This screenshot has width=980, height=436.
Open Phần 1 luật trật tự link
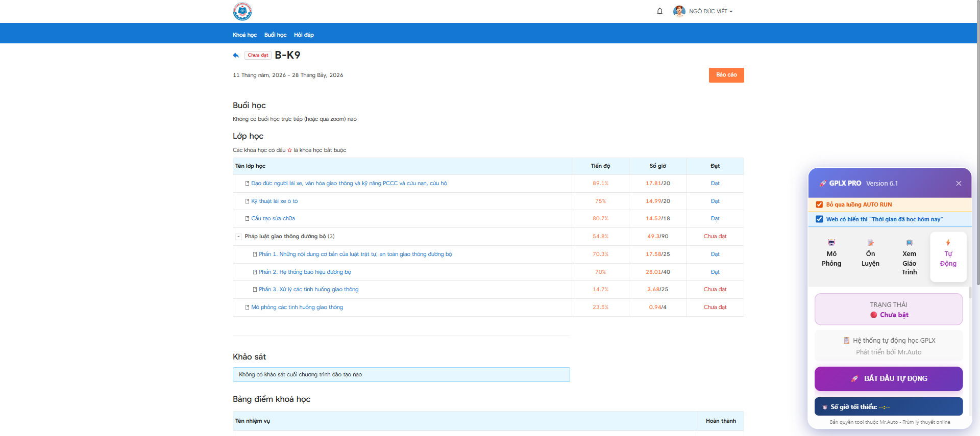point(355,254)
